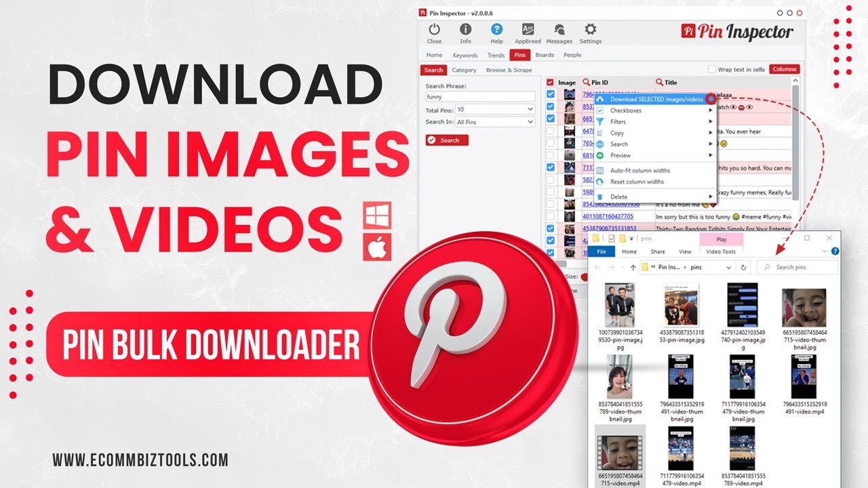Click the Properties checkmark icon in Explorer title bar
Viewport: 868px width, 488px height.
coord(611,239)
